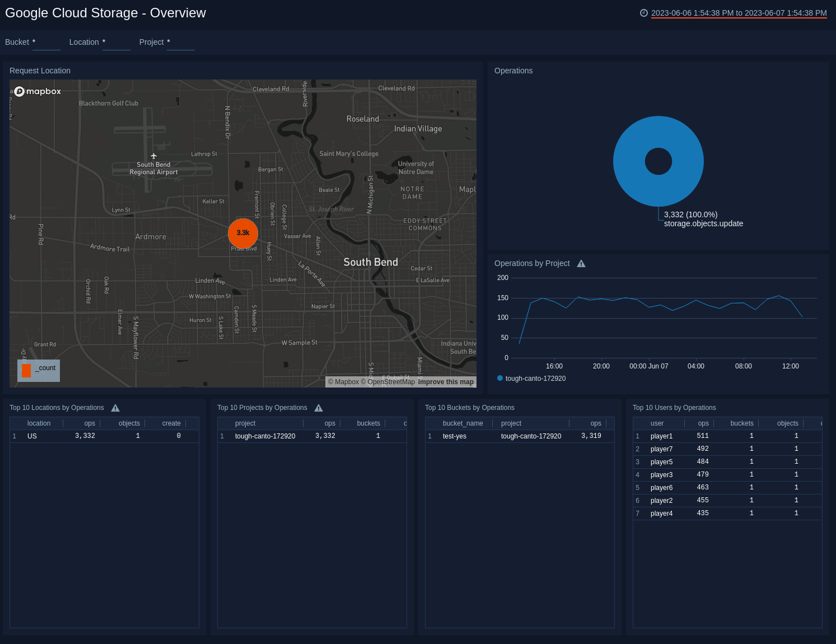Sort Locations table by location column
Image resolution: width=836 pixels, height=644 pixels.
(x=39, y=423)
